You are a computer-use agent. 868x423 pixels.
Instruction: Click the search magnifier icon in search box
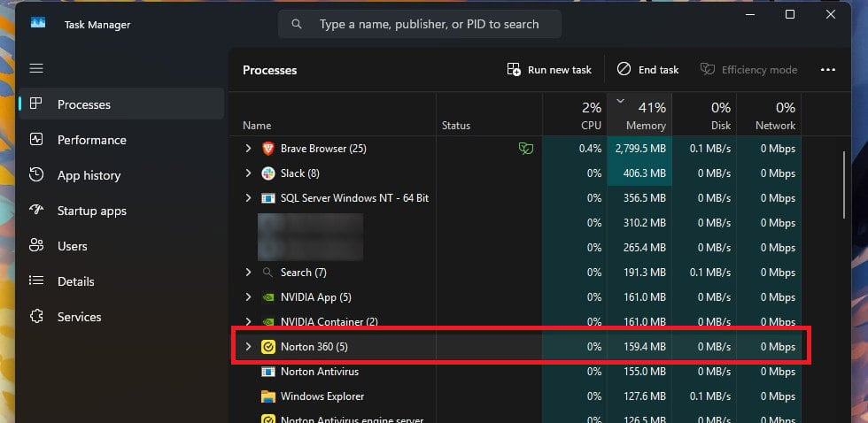point(297,24)
